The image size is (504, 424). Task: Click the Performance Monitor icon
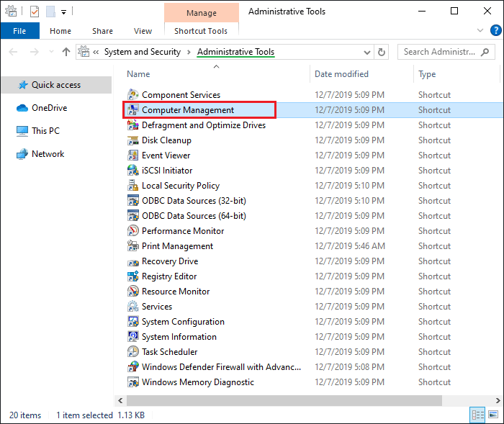coord(132,231)
